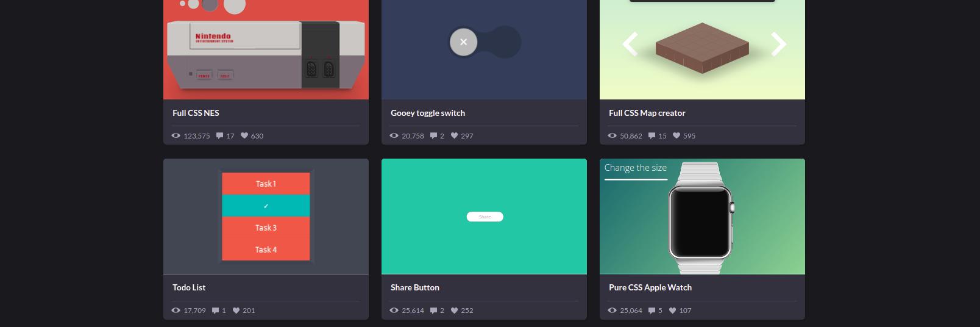
Task: Click the 297 likes count
Action: click(467, 136)
